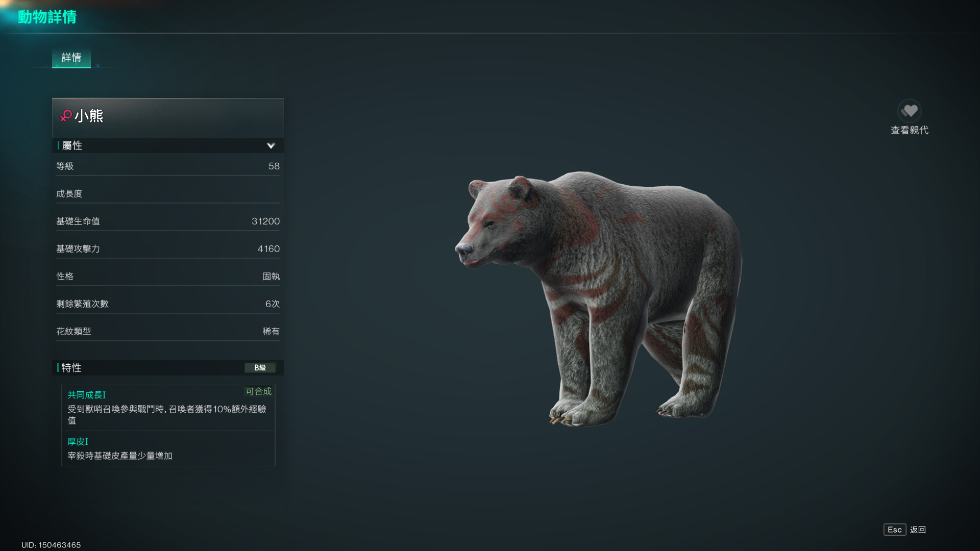980x551 pixels.
Task: Click the bear 3D model preview
Action: [598, 298]
